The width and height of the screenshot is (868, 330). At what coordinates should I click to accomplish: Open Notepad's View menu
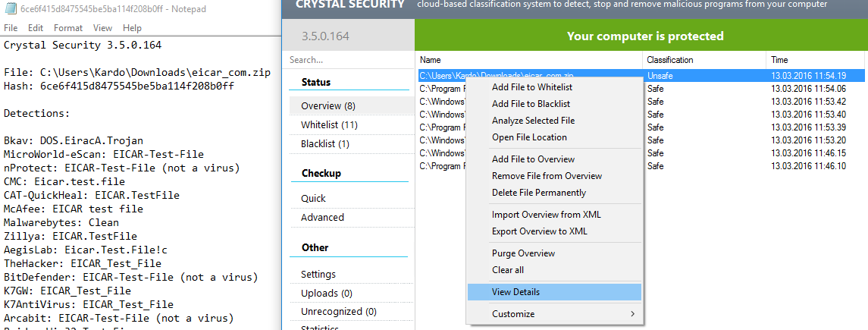pos(102,28)
